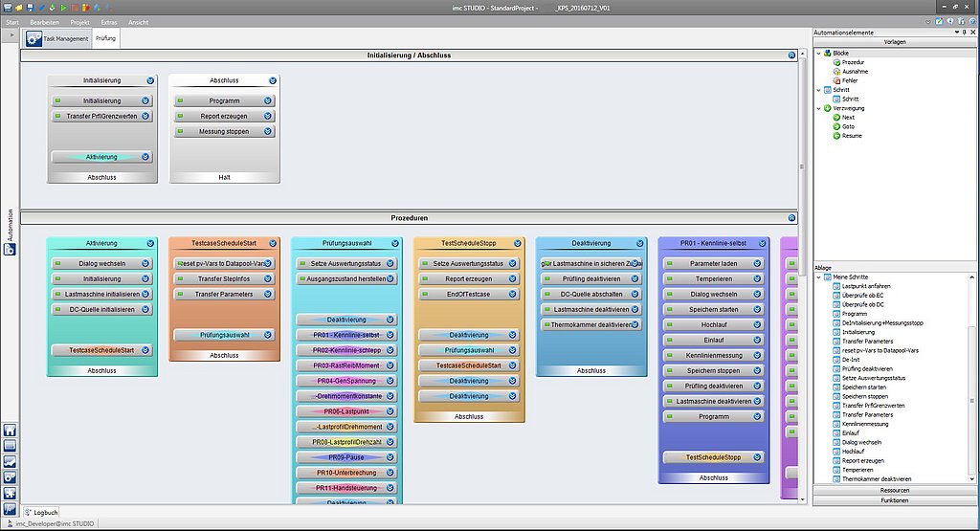Select the Prozedur block template
The image size is (980, 531).
(854, 62)
